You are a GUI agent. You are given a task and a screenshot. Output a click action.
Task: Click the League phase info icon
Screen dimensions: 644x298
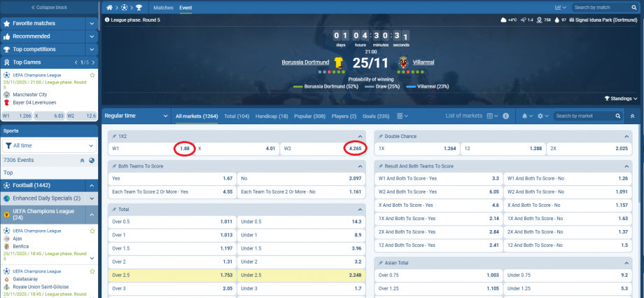click(x=107, y=20)
